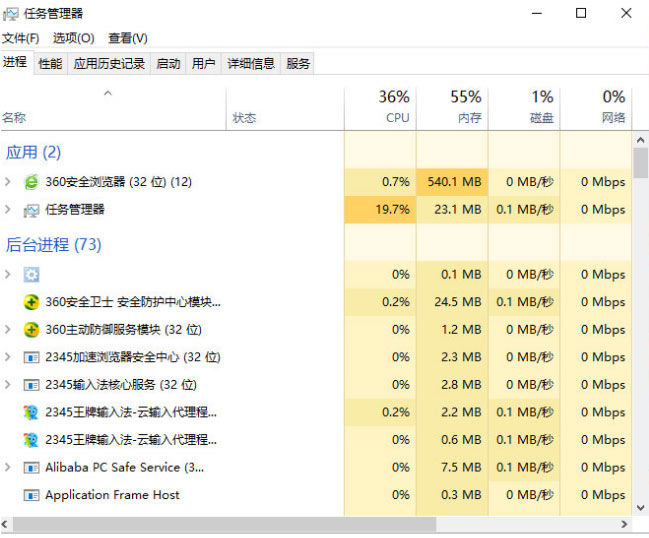Select Application Frame Host name

[x=112, y=495]
